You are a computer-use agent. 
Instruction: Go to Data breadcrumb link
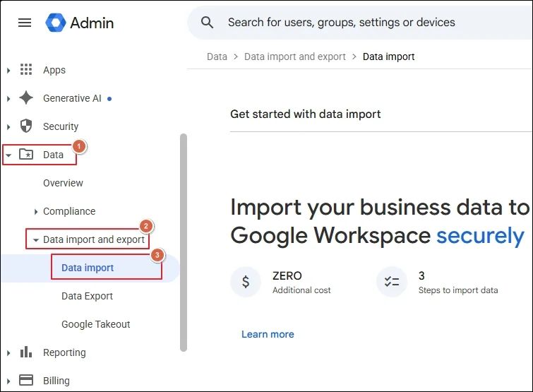pyautogui.click(x=217, y=57)
